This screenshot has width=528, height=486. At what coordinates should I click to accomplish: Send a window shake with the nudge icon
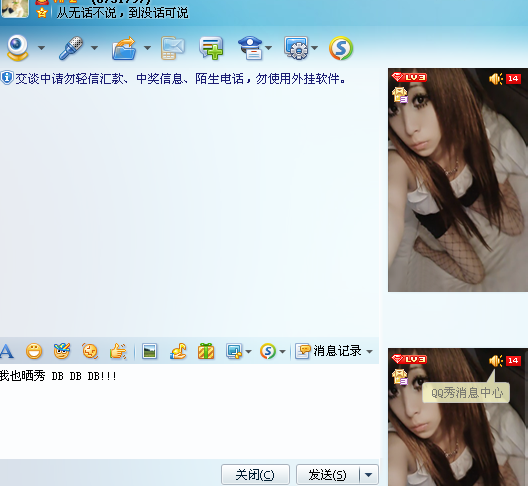click(x=90, y=351)
